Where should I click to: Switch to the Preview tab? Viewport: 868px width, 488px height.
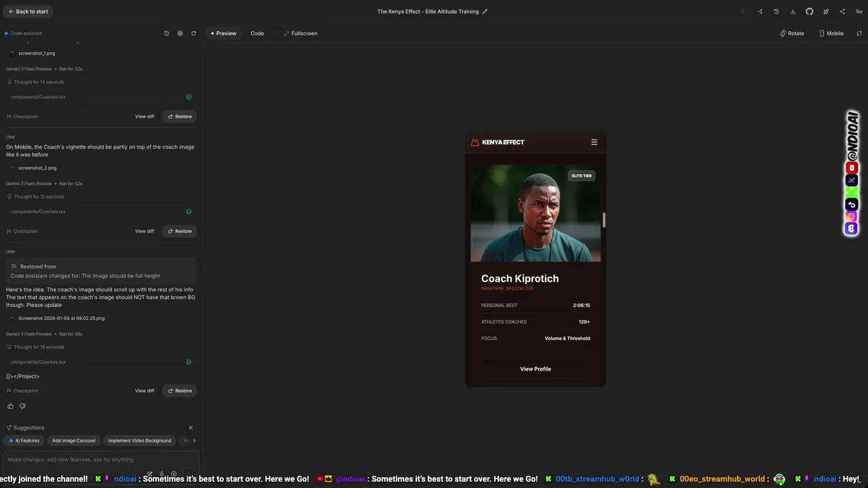(x=224, y=33)
